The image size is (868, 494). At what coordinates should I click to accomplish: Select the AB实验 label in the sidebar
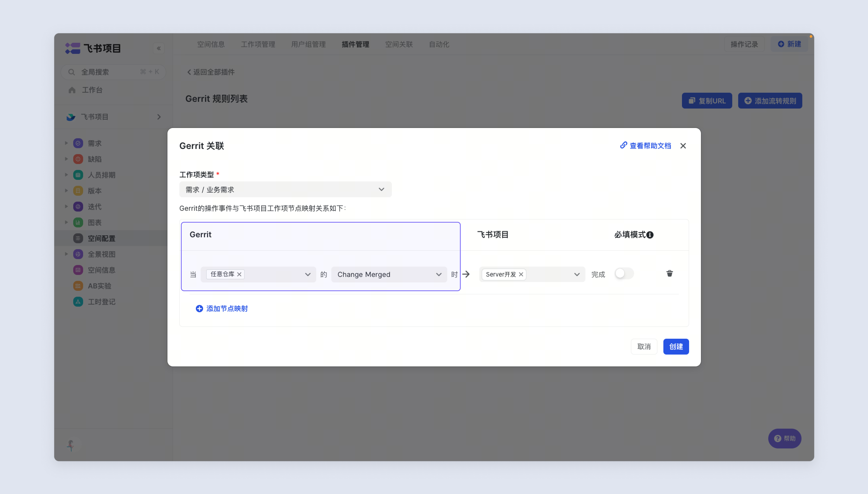[100, 286]
